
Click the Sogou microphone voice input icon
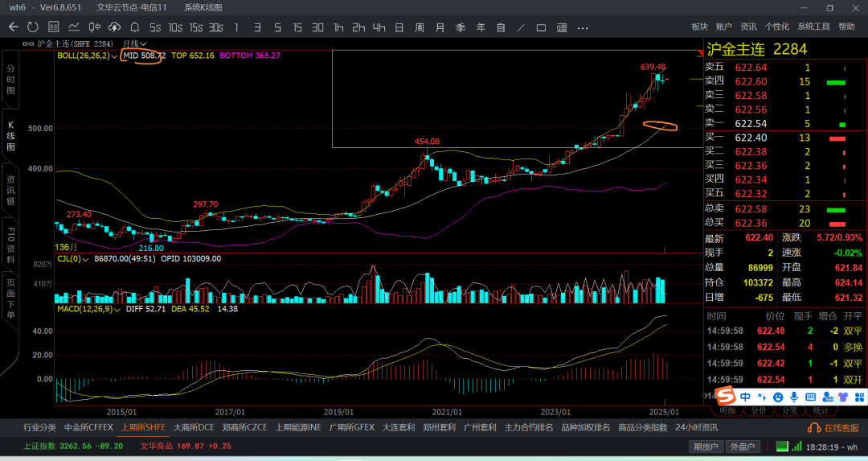pos(794,397)
